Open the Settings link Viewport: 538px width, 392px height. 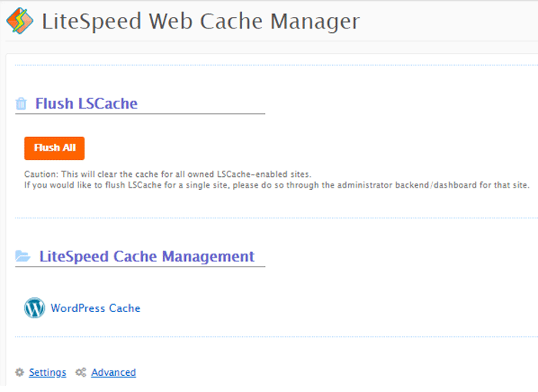coord(48,372)
